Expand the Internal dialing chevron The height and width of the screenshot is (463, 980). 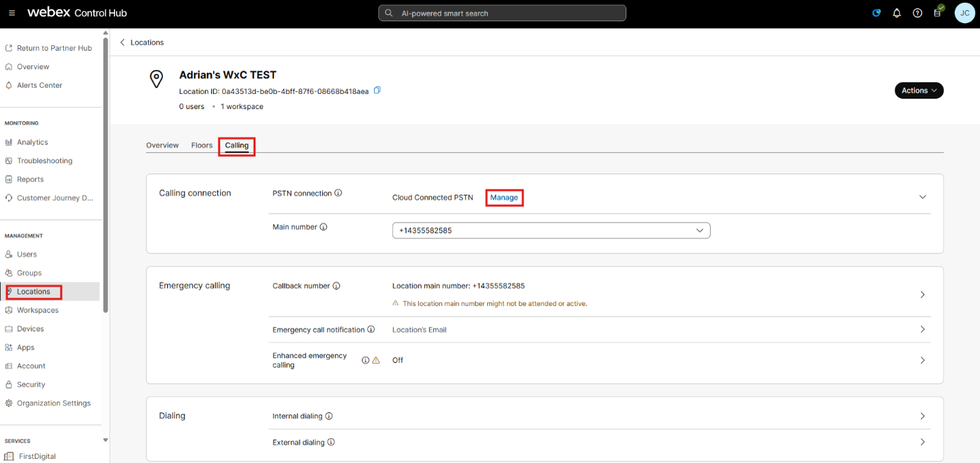click(922, 416)
